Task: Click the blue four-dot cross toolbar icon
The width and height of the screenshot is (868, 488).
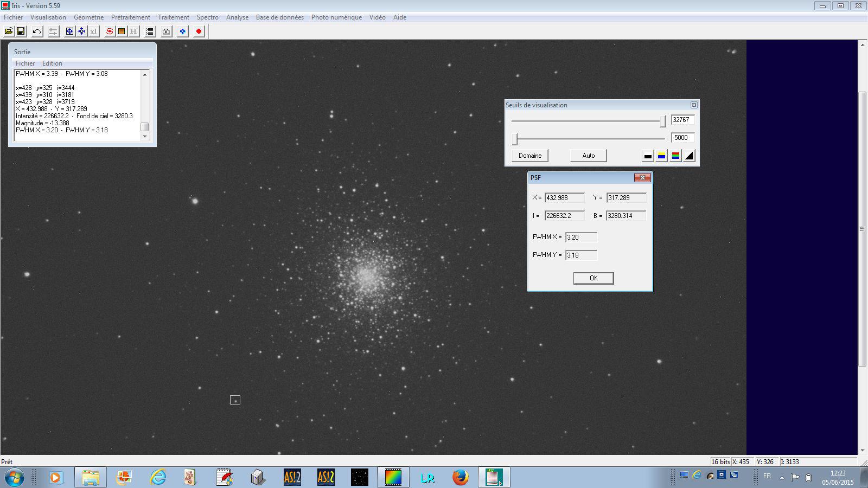Action: pos(182,31)
